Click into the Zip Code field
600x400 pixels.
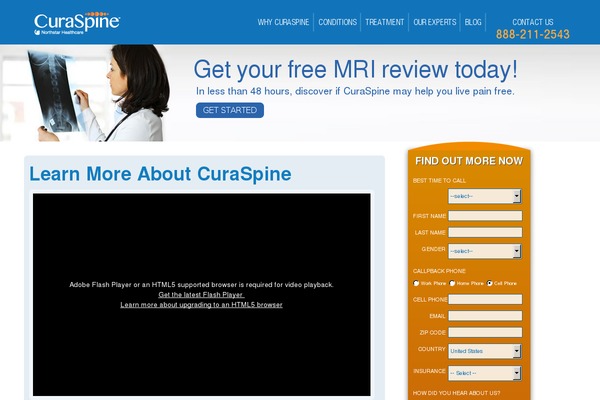pos(485,332)
